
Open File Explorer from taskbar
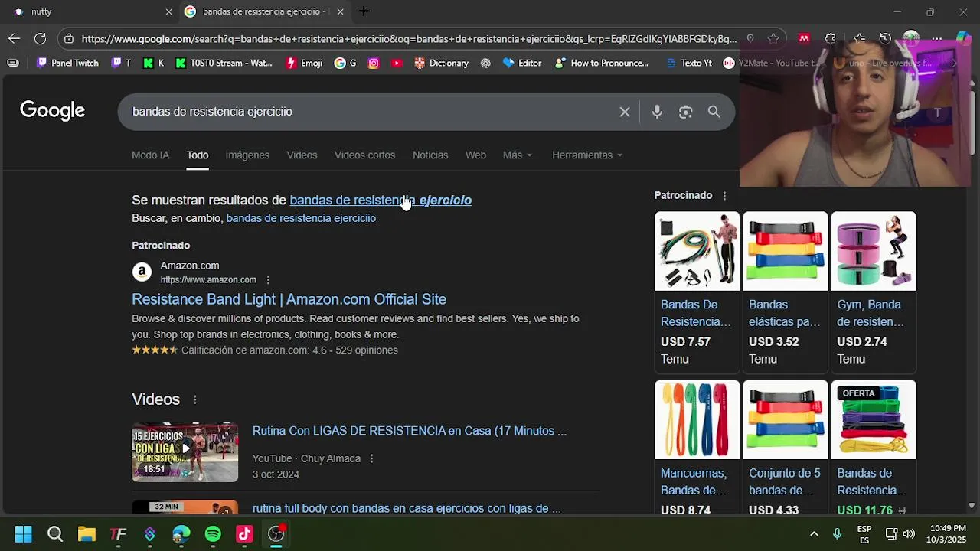click(87, 534)
